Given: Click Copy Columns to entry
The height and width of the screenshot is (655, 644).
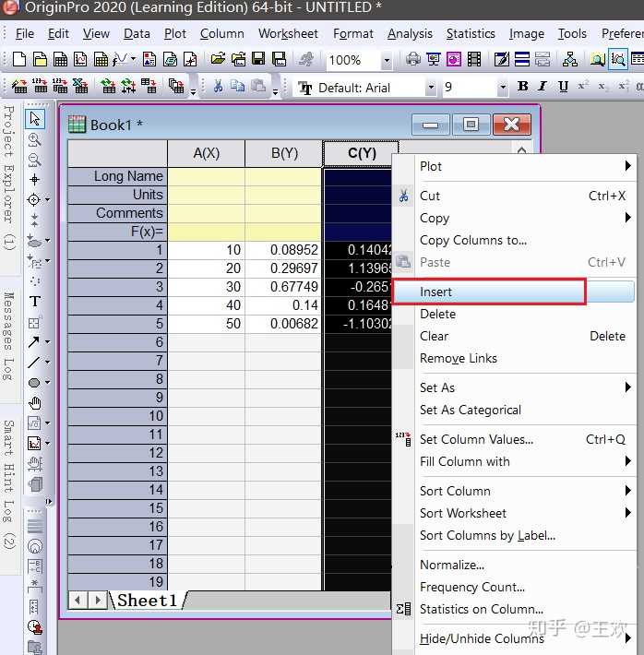Looking at the screenshot, I should pyautogui.click(x=514, y=240).
